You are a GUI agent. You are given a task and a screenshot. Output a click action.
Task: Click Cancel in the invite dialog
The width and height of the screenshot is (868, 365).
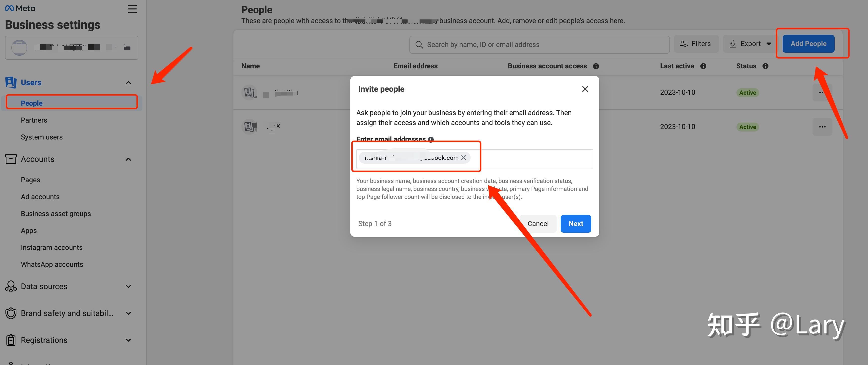pyautogui.click(x=538, y=224)
